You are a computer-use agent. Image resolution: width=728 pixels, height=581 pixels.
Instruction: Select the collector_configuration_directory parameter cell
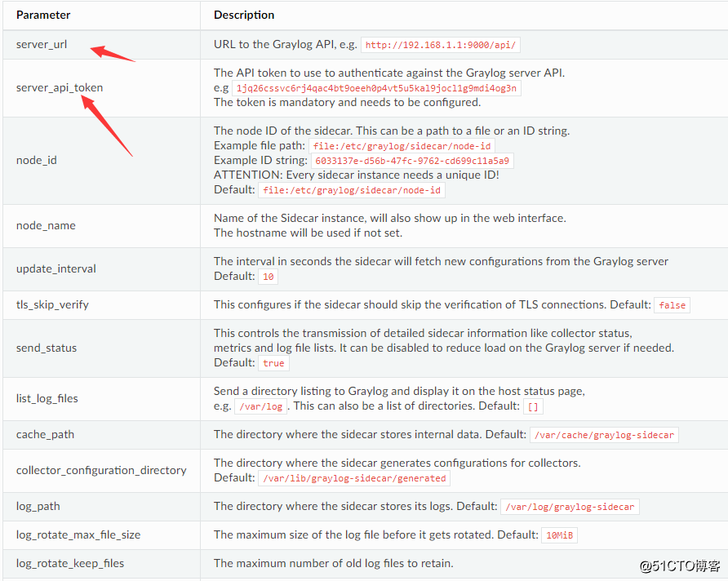tap(101, 471)
